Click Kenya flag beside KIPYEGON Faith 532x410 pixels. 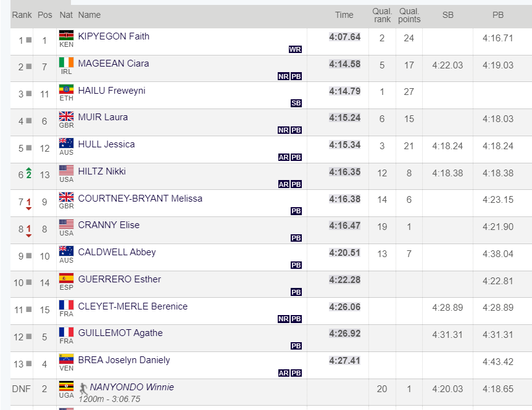pos(66,35)
